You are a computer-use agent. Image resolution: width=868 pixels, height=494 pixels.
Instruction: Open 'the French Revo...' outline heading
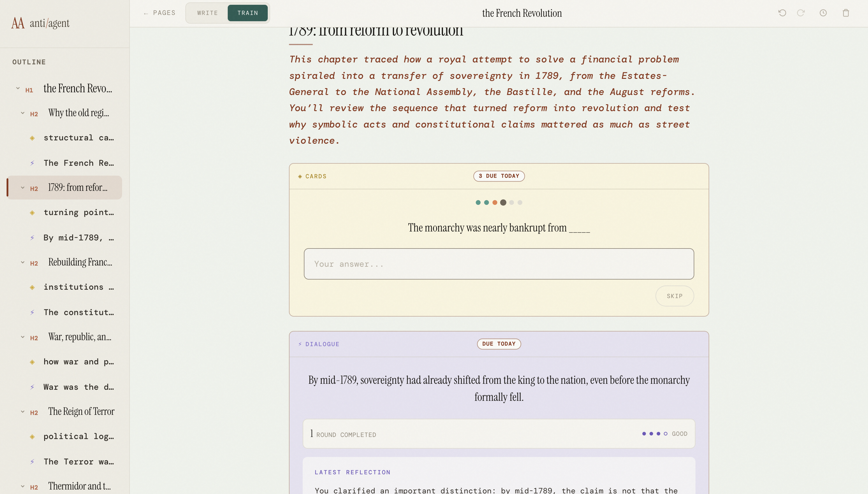pos(78,88)
